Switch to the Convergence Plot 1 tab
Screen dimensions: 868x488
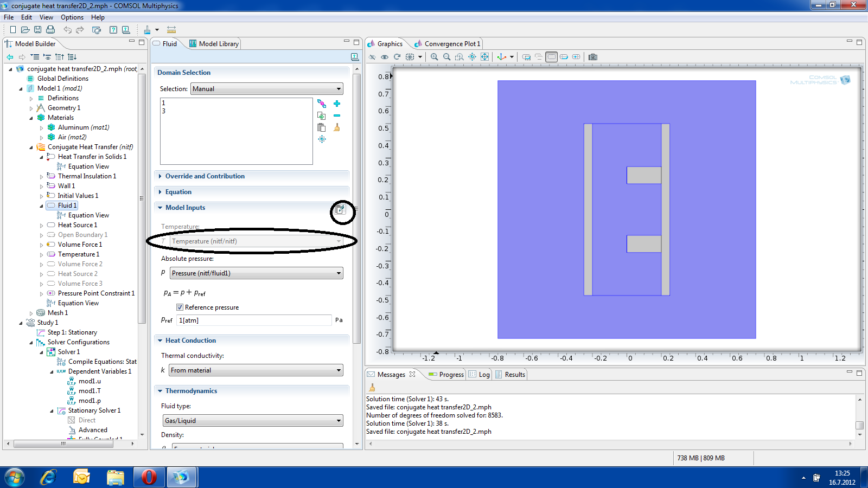pos(446,44)
